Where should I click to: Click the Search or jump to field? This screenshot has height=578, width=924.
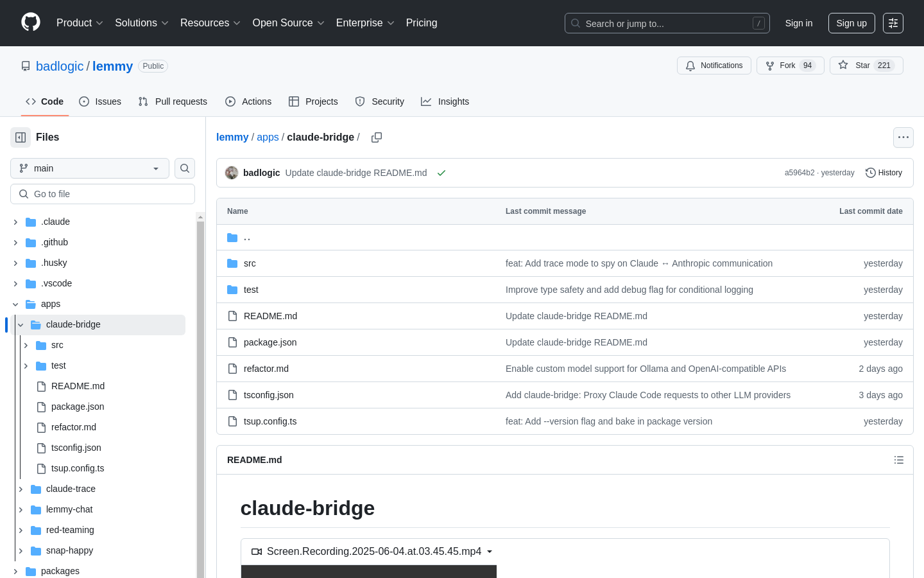point(667,23)
